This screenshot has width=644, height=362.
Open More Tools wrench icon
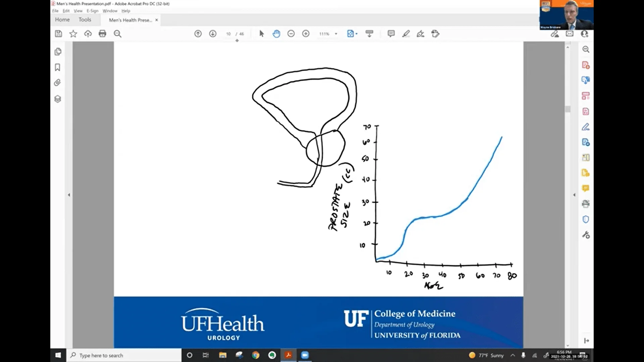tap(586, 235)
